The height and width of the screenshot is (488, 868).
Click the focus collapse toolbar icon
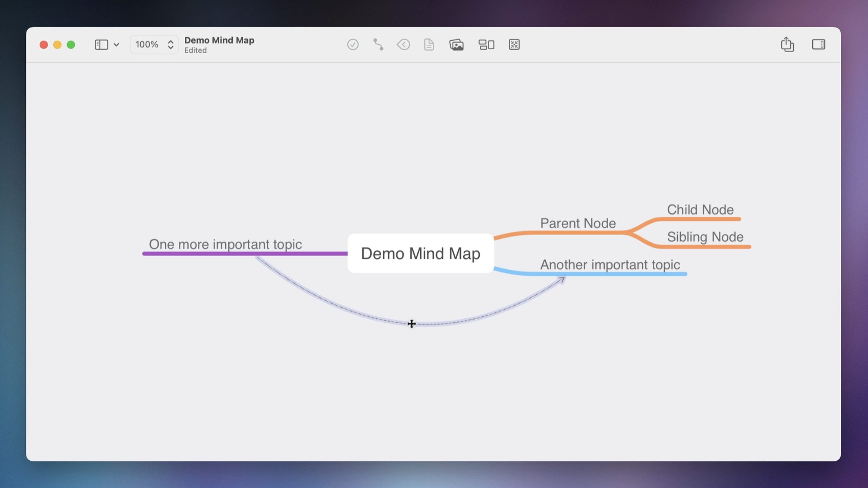(x=514, y=45)
